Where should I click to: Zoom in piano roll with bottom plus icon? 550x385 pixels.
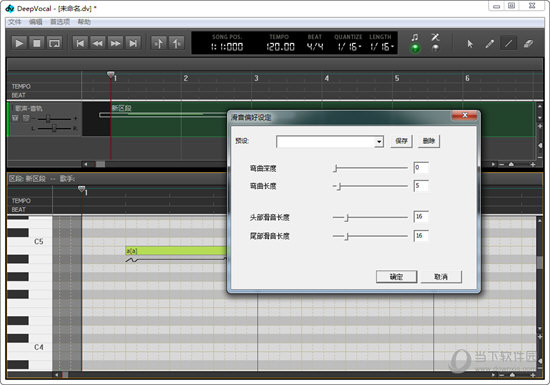point(533,375)
